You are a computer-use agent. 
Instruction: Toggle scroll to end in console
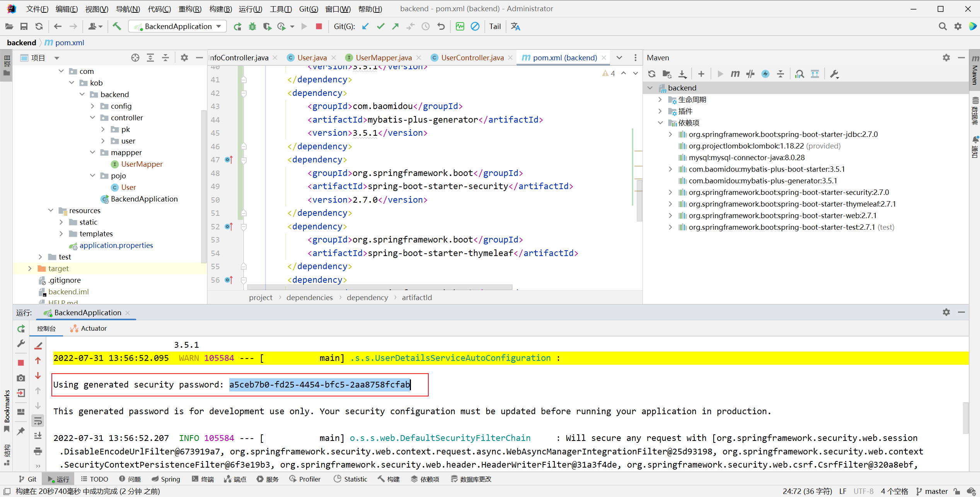point(38,436)
